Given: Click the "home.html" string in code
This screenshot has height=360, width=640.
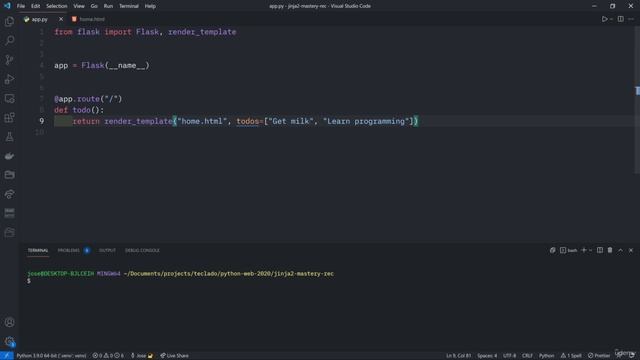Looking at the screenshot, I should point(202,121).
